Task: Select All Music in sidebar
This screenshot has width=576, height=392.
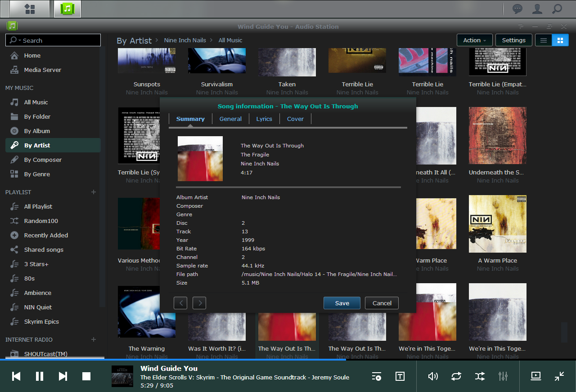Action: click(x=53, y=102)
